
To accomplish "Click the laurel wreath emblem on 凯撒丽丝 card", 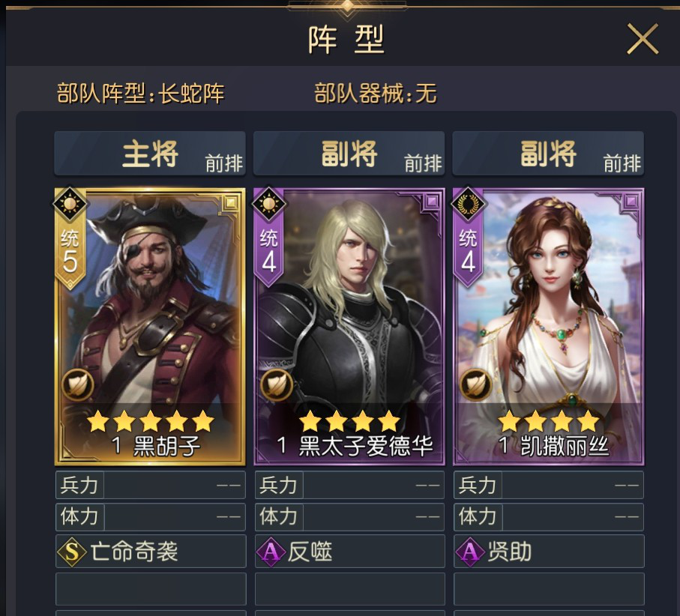I will pos(468,202).
